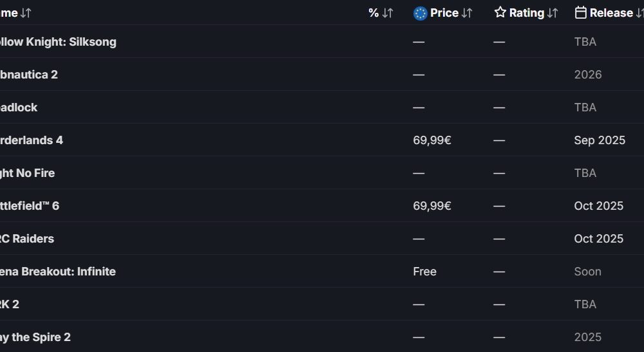Sort by Name using arrows icon
644x352 pixels.
pyautogui.click(x=26, y=13)
